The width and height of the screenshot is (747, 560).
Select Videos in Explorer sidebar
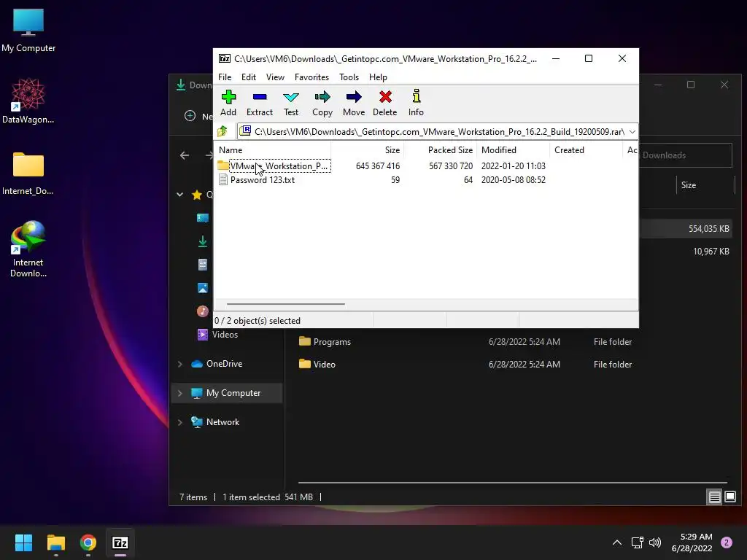225,334
